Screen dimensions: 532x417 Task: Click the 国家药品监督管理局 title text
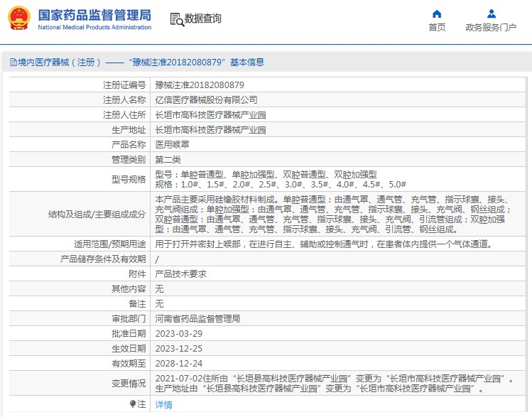(94, 14)
